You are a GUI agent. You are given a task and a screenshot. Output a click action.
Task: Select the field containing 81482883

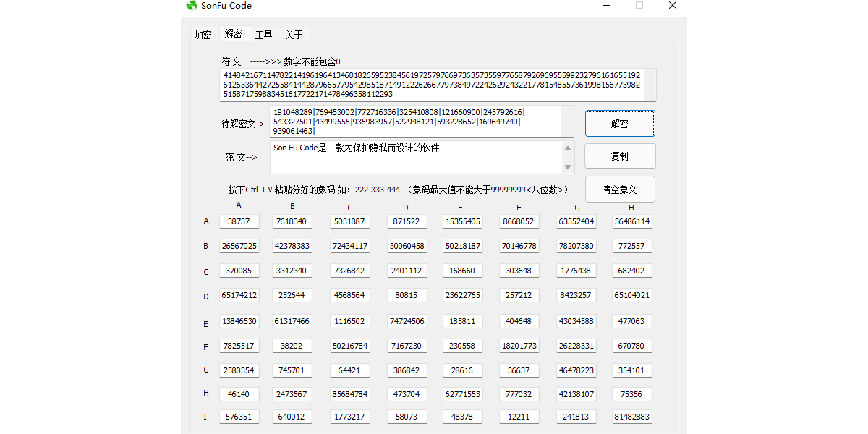coord(631,416)
